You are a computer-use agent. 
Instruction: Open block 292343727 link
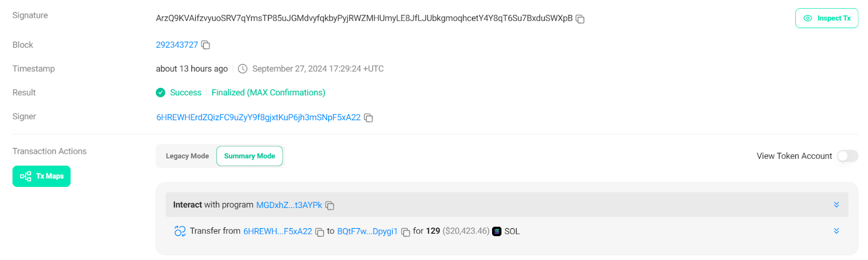pyautogui.click(x=177, y=45)
